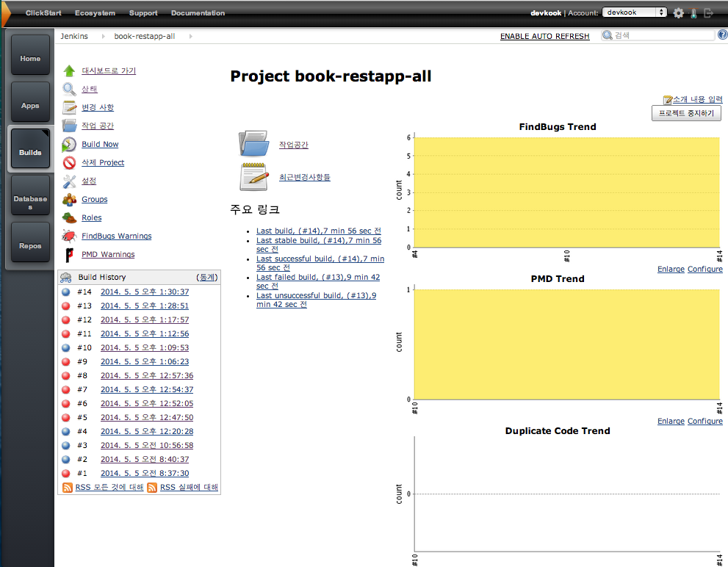This screenshot has height=567, width=728.
Task: Click the notepad changes icon in sidebar
Action: coord(69,107)
